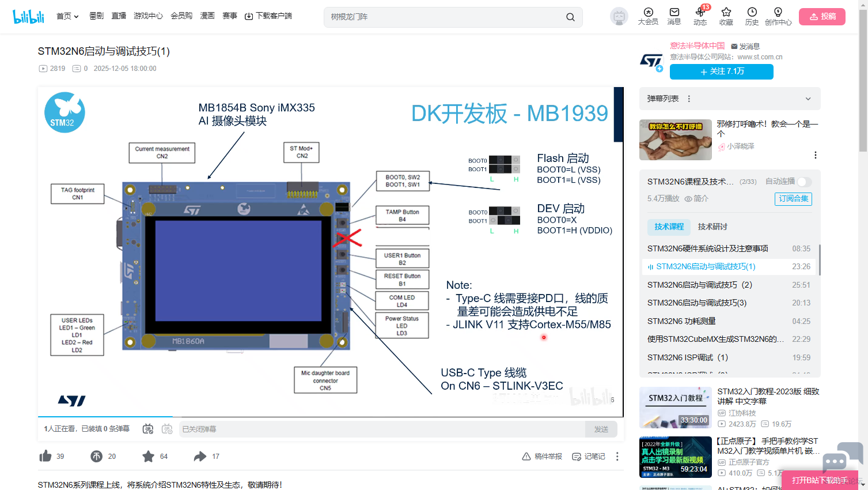Add video to favorites with star icon
The width and height of the screenshot is (868, 490).
pyautogui.click(x=148, y=456)
